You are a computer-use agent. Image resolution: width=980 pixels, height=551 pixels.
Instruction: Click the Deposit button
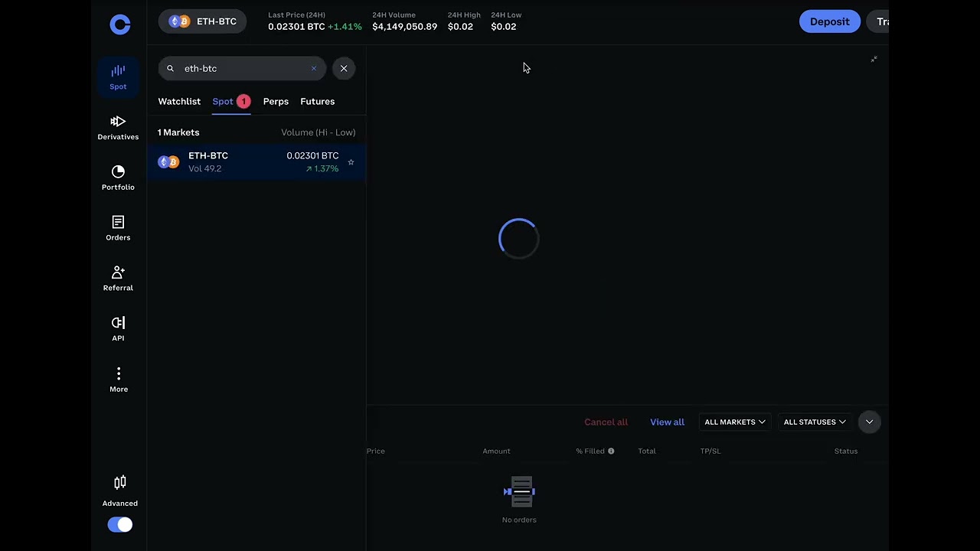[x=830, y=21]
